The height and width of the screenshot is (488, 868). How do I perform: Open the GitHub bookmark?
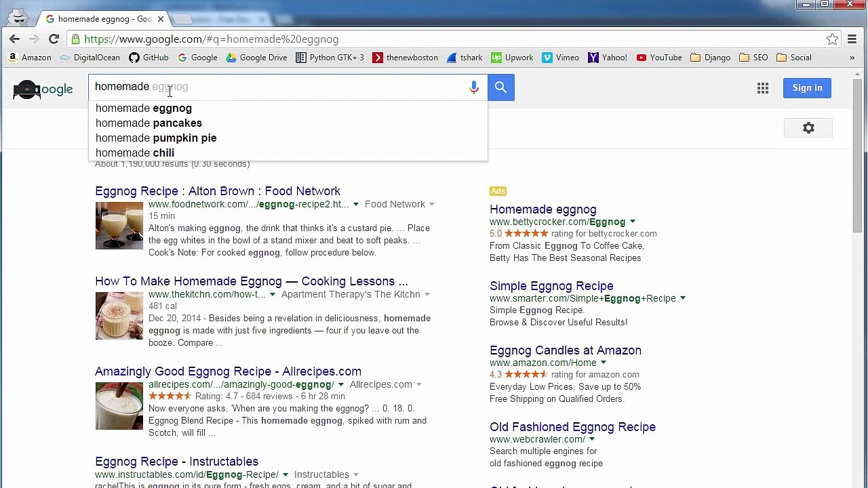coord(149,58)
